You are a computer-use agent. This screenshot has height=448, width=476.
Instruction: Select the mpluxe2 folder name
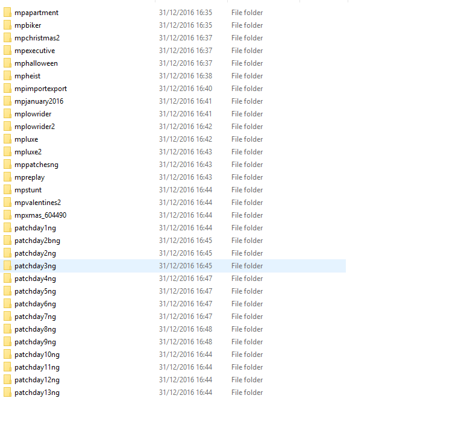point(28,152)
